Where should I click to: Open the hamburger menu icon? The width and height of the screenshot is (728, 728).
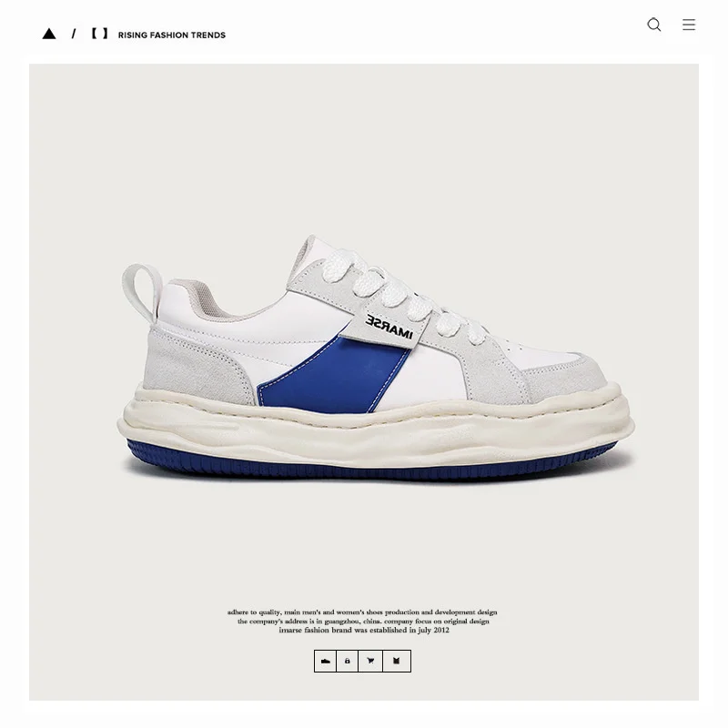(x=689, y=25)
